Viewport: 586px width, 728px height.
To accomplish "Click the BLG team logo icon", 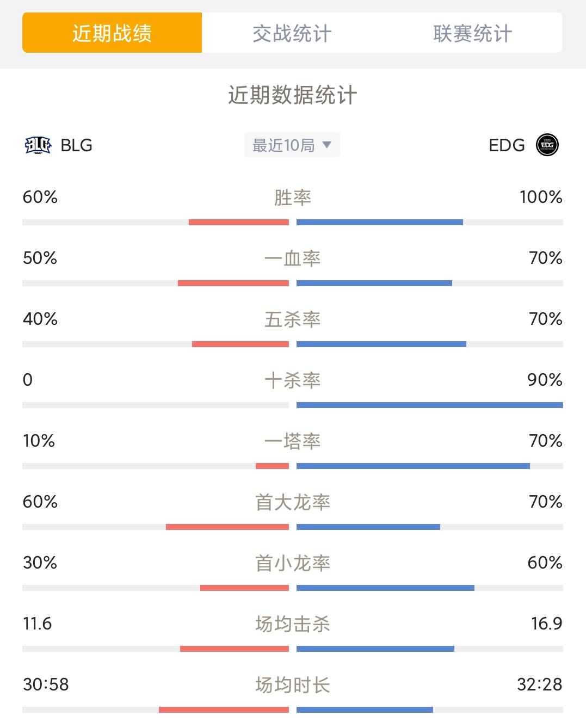I will click(38, 145).
